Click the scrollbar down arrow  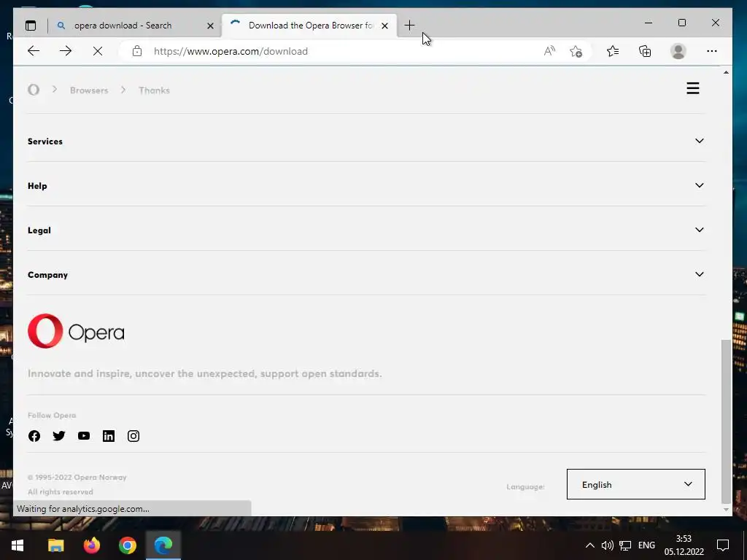coord(726,510)
